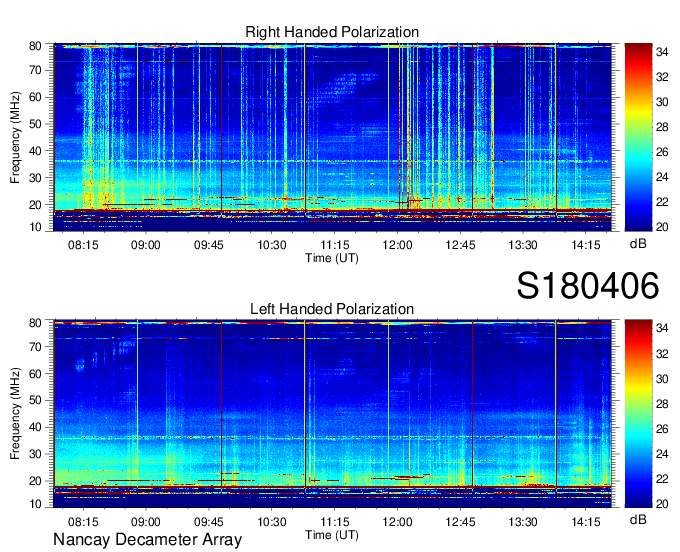
Task: Click the 50 MHz tick of the right-handed plot
Action: click(36, 124)
